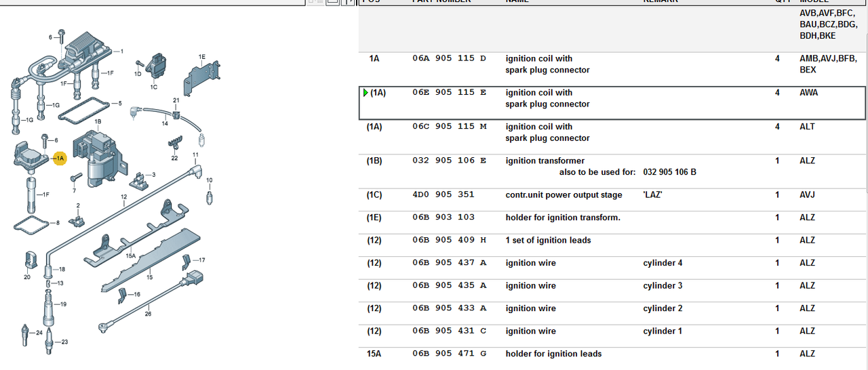Click callout 8 gasket in the diagram

(58, 222)
